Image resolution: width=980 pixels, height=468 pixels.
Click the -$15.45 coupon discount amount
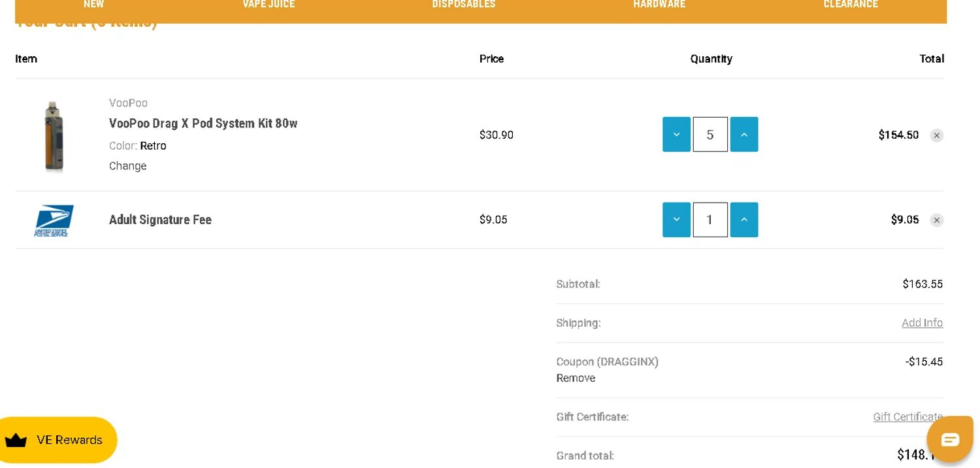coord(924,362)
